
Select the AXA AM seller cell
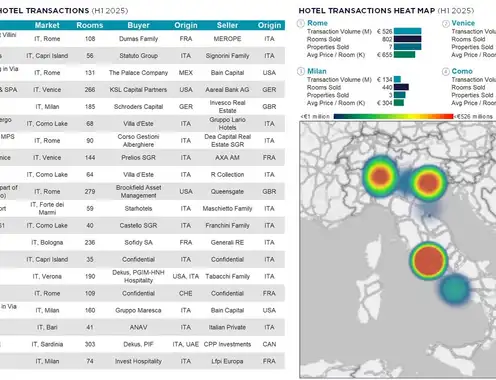[x=227, y=157]
